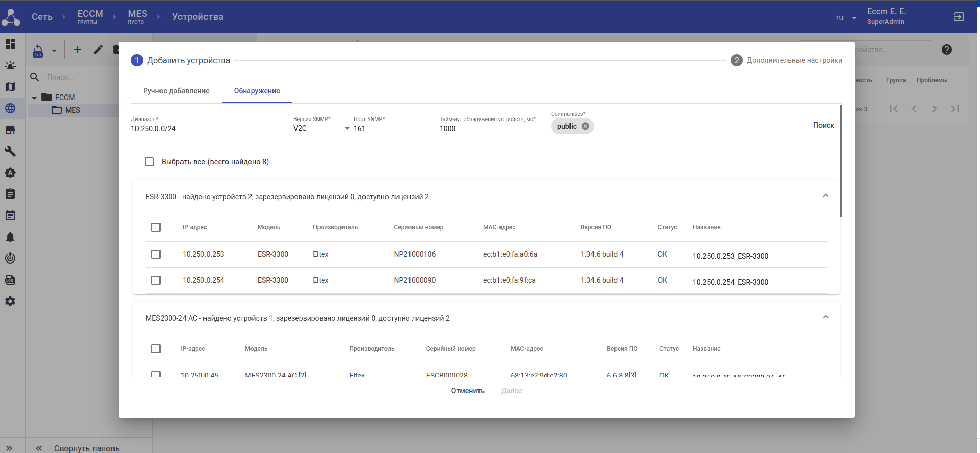Viewport: 980px width, 453px height.
Task: Collapse the ECCM tree node arrow
Action: tap(34, 98)
